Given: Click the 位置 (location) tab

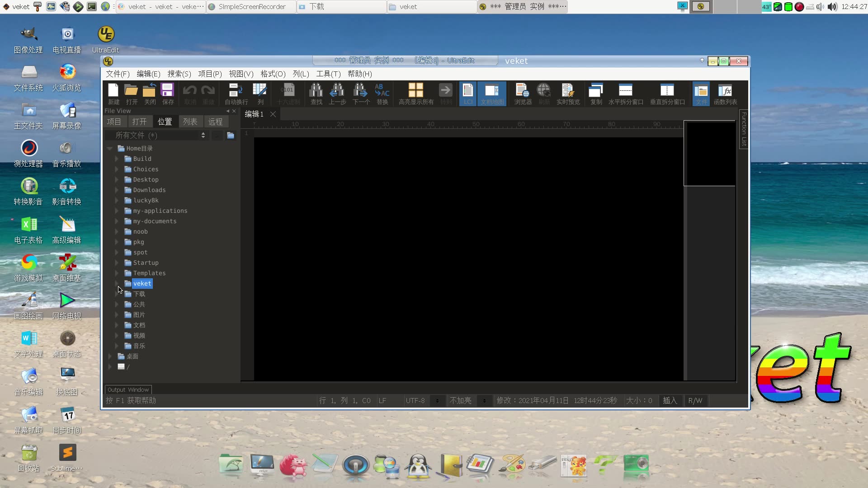Looking at the screenshot, I should (165, 122).
